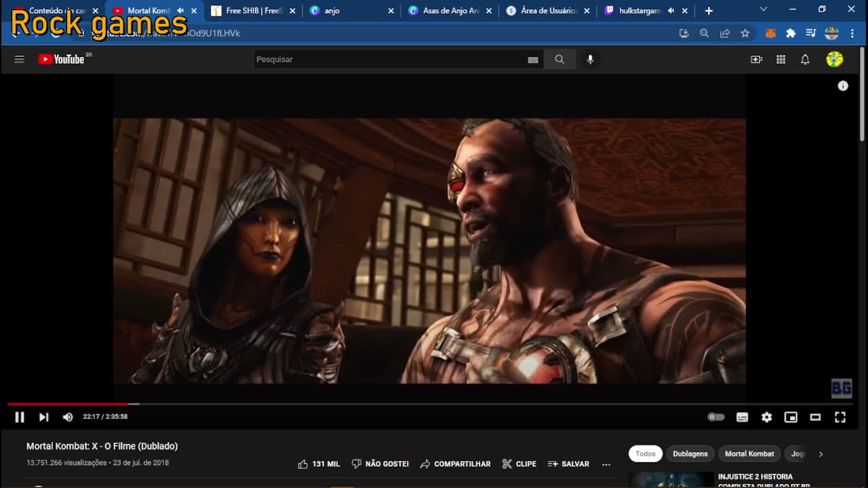Pause the video
The image size is (868, 488).
[20, 417]
